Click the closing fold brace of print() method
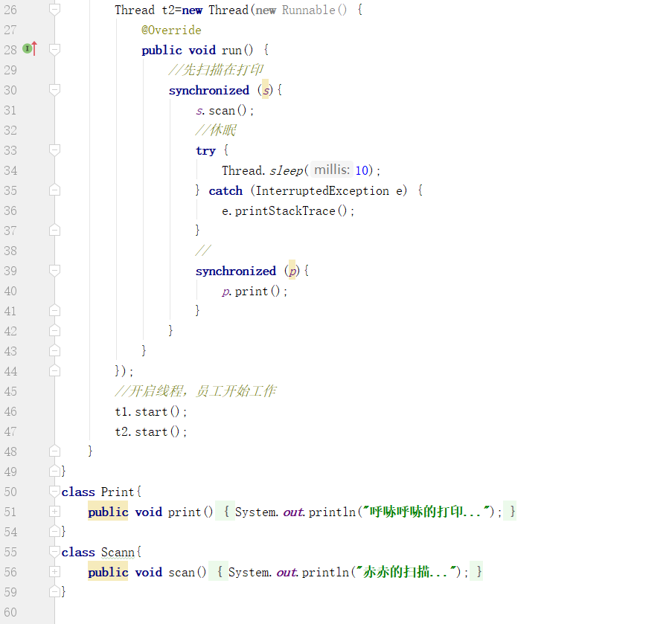 (x=510, y=512)
